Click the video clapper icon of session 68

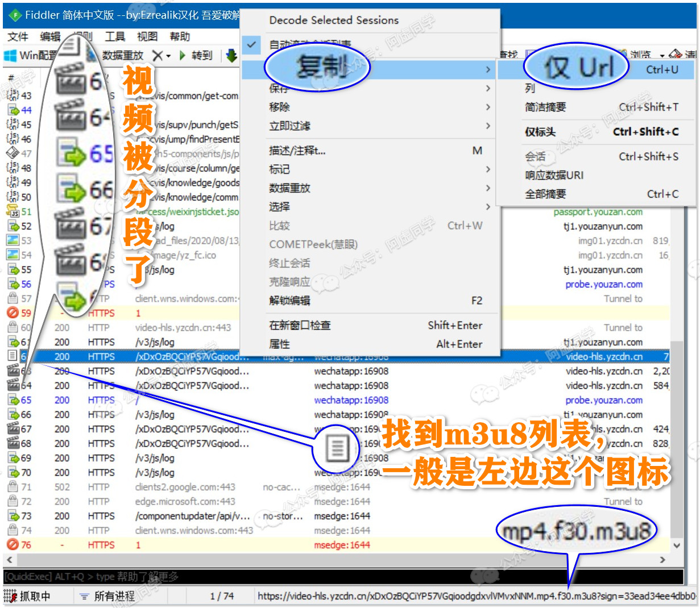pyautogui.click(x=13, y=443)
